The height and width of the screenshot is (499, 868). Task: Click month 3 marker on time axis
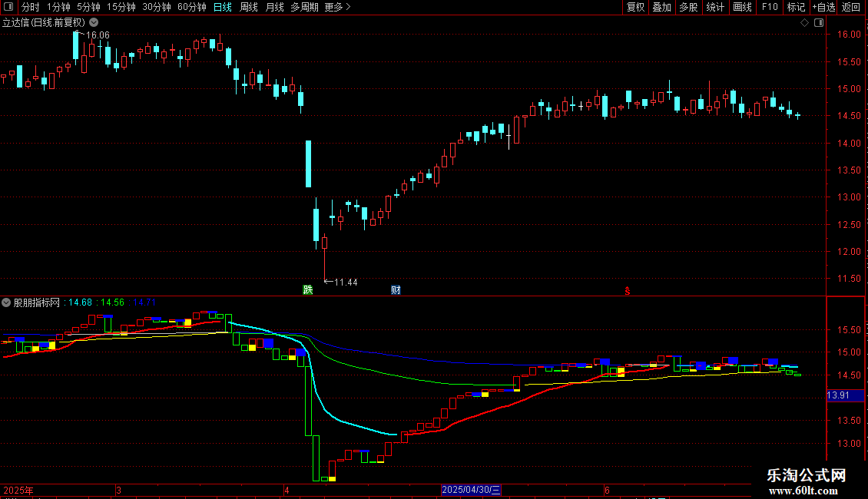118,490
